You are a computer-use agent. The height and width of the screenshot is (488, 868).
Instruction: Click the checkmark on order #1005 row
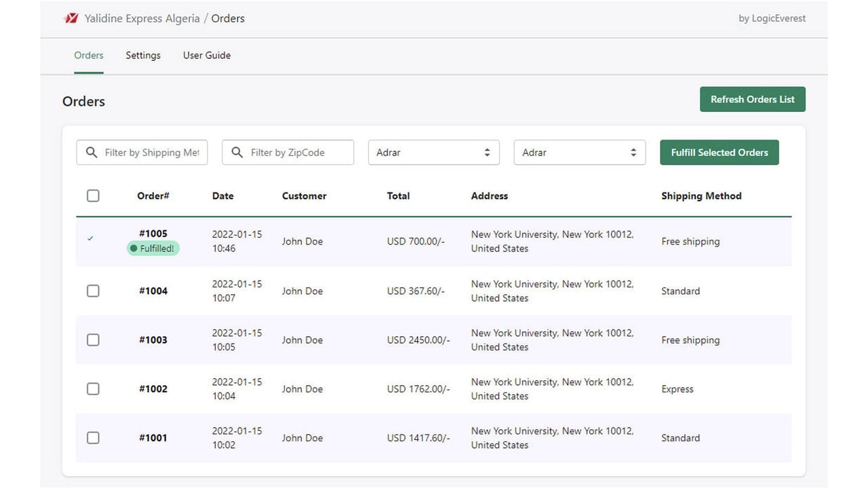(90, 239)
